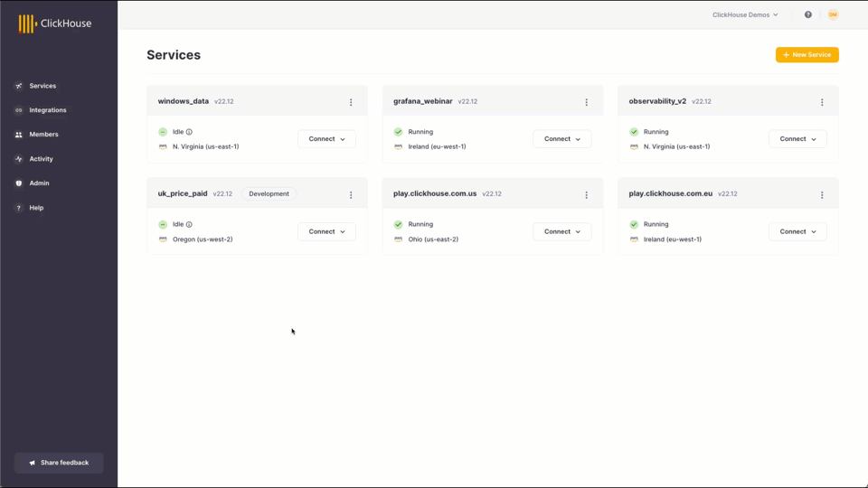Image resolution: width=868 pixels, height=488 pixels.
Task: Expand Connect dropdown for observability_v2
Action: click(x=797, y=139)
